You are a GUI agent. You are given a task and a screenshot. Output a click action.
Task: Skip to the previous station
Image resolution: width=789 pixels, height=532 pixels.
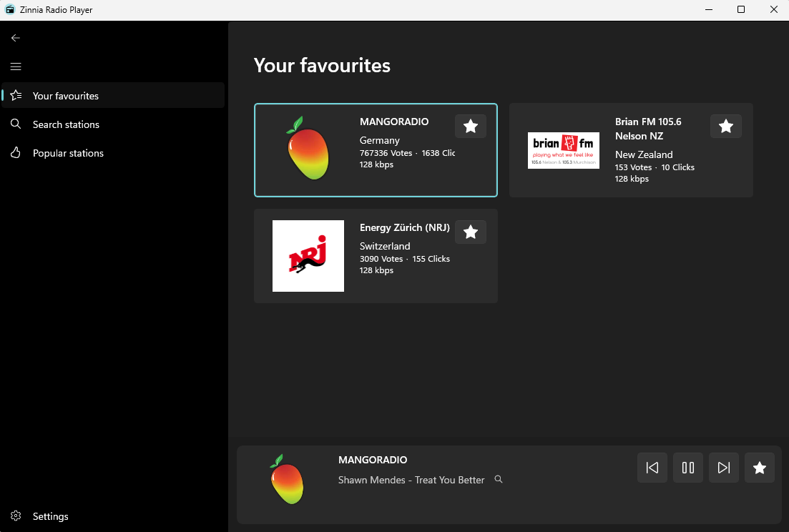point(652,468)
